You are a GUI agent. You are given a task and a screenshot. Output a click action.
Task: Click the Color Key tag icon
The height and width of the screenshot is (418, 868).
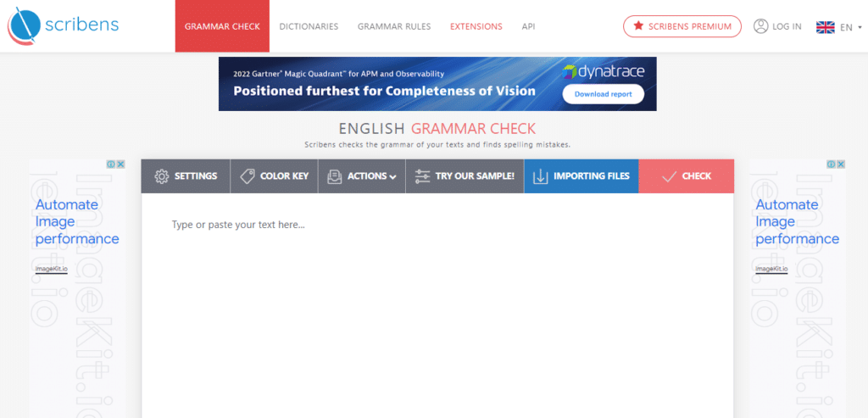point(247,176)
